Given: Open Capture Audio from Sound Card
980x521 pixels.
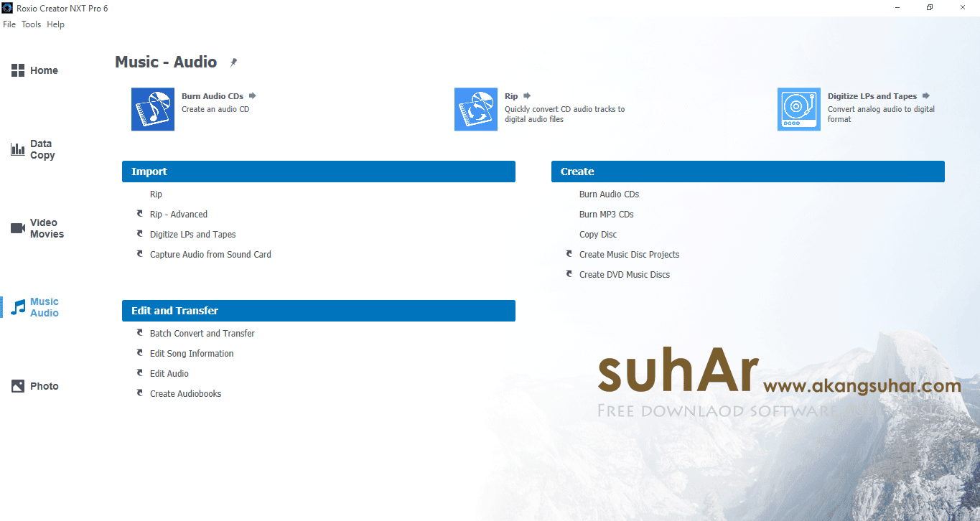Looking at the screenshot, I should [210, 255].
